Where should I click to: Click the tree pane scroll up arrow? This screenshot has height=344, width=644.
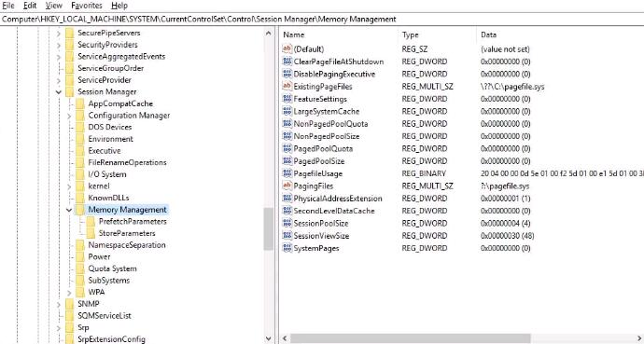point(269,34)
